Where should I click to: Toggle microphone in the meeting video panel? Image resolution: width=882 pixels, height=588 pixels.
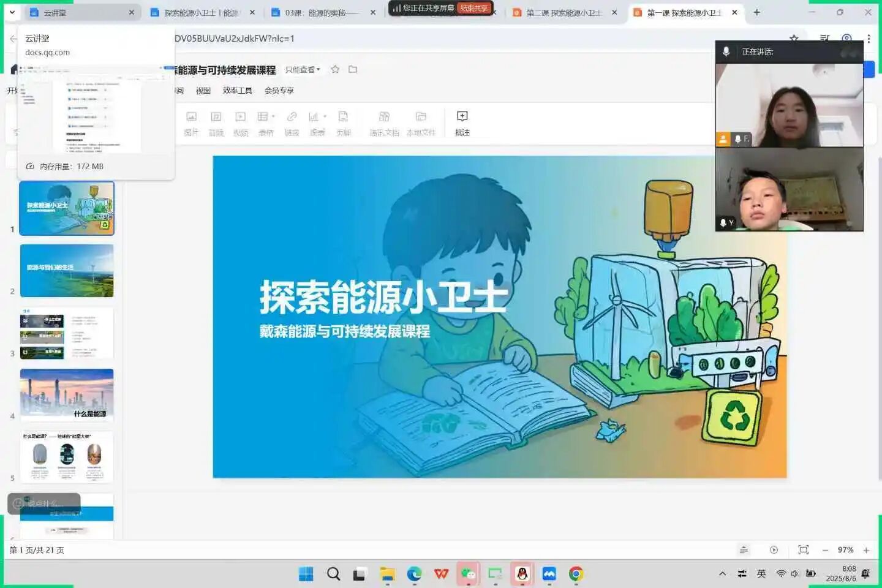point(726,52)
